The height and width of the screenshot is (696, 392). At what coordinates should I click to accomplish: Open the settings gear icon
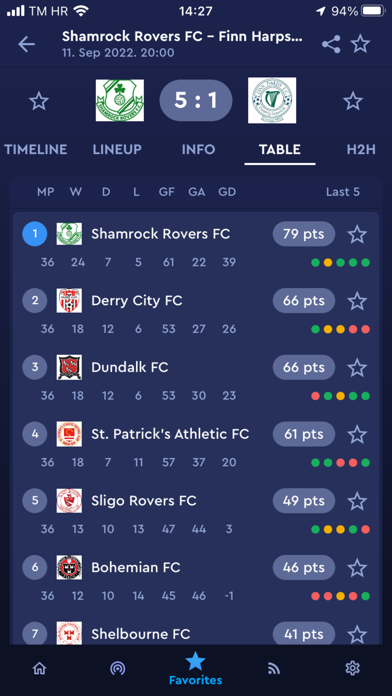coord(352,668)
